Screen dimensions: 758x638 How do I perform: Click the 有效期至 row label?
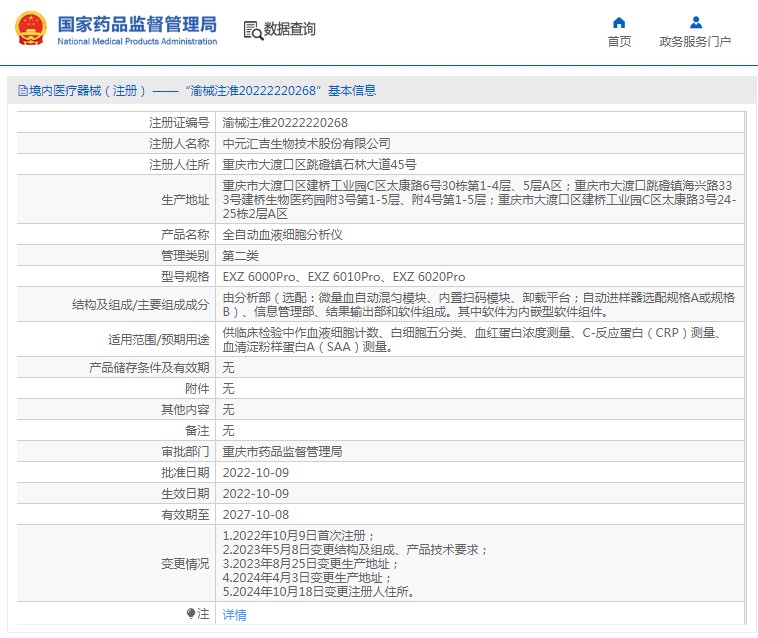tap(185, 515)
